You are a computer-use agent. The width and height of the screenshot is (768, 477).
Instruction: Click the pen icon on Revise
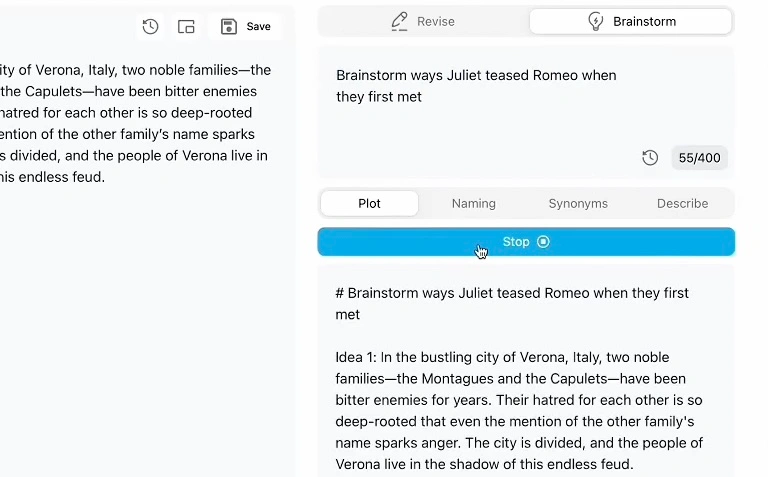click(x=399, y=22)
